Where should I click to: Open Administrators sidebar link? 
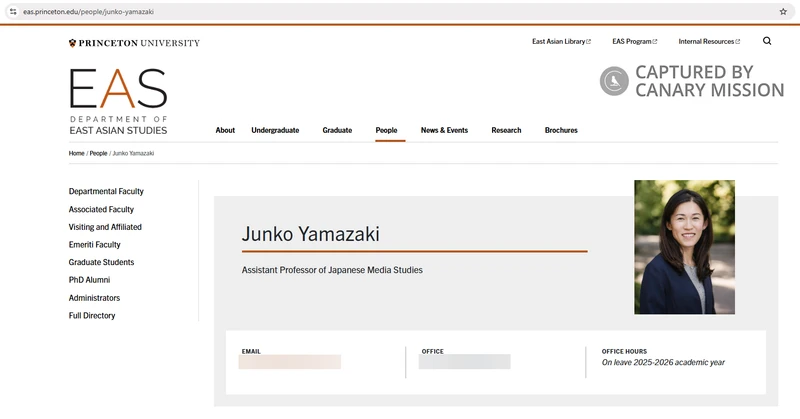pos(94,298)
